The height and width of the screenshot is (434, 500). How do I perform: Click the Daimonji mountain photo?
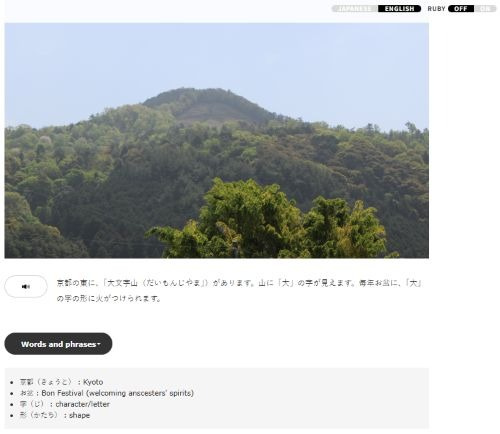pyautogui.click(x=217, y=140)
